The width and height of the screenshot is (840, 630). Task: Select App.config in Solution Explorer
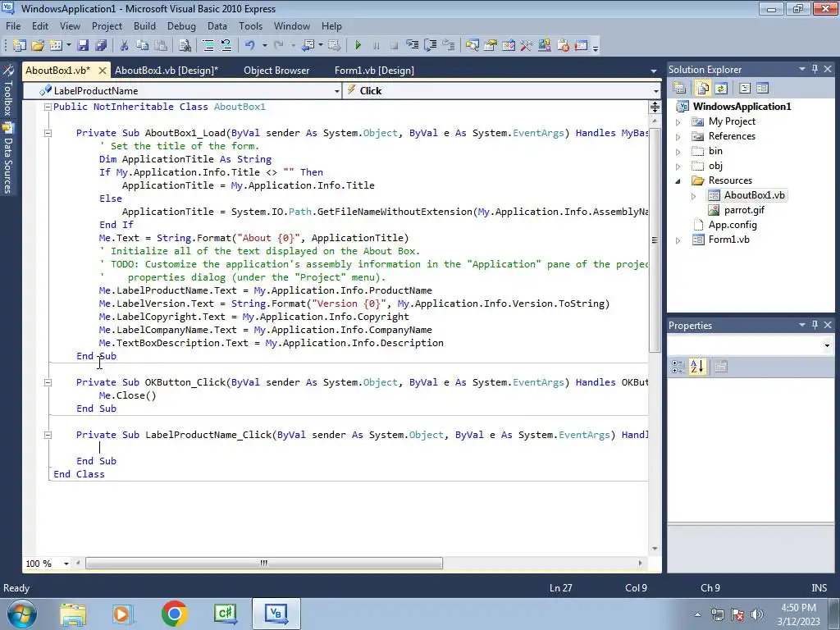733,225
